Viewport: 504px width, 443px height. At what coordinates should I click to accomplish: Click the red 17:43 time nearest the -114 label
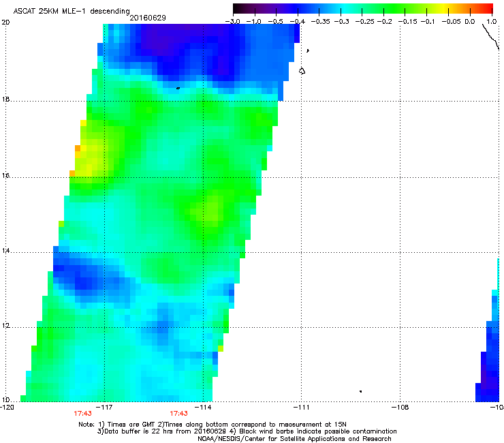point(178,414)
